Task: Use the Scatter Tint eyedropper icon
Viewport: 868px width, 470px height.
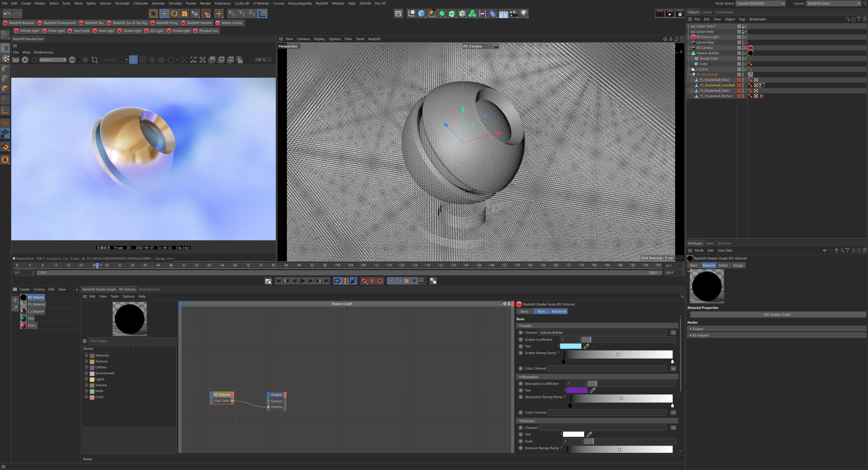Action: (x=586, y=346)
